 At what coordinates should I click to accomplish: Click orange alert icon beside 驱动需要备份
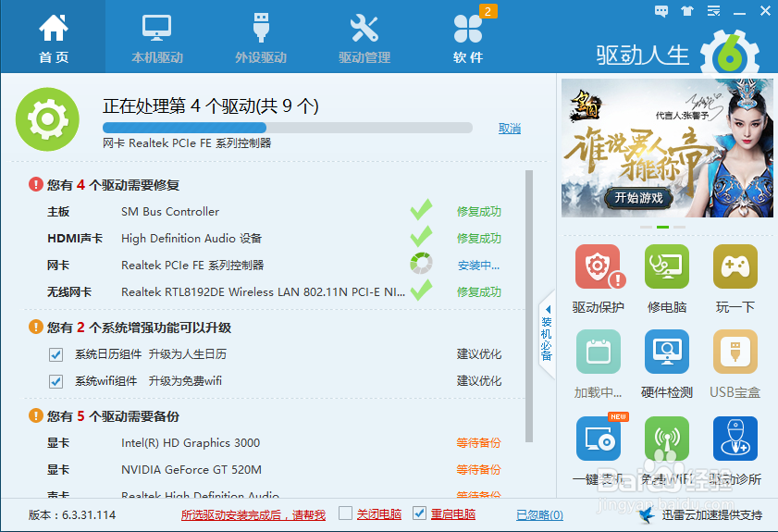coord(36,415)
